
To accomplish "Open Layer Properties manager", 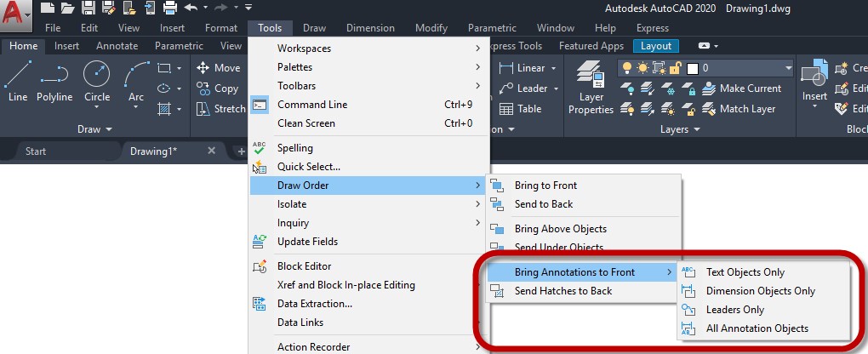I will click(x=591, y=87).
